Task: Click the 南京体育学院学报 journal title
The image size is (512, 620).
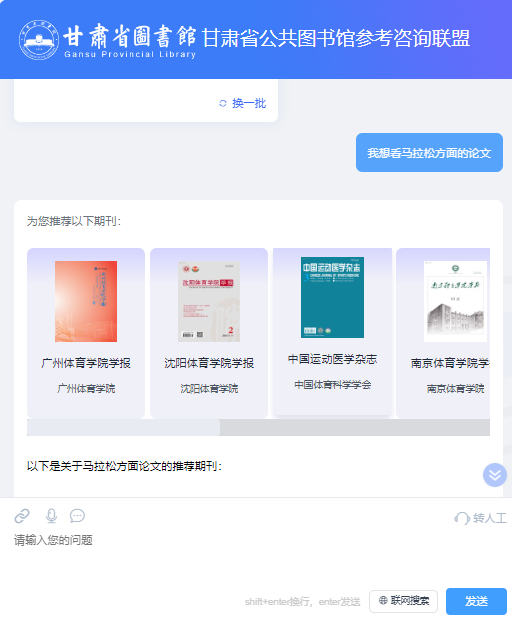Action: pos(450,363)
